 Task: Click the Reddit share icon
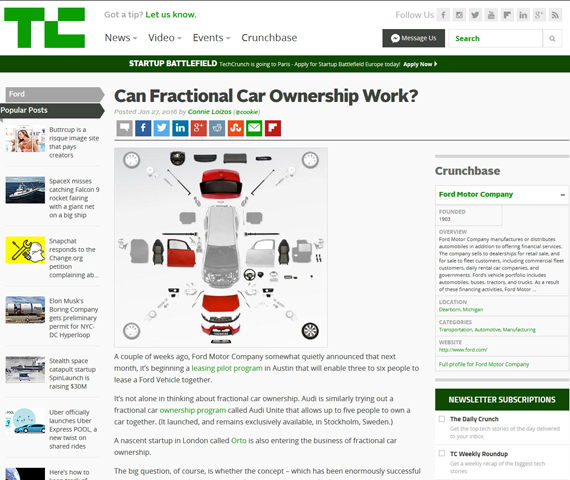coord(217,128)
